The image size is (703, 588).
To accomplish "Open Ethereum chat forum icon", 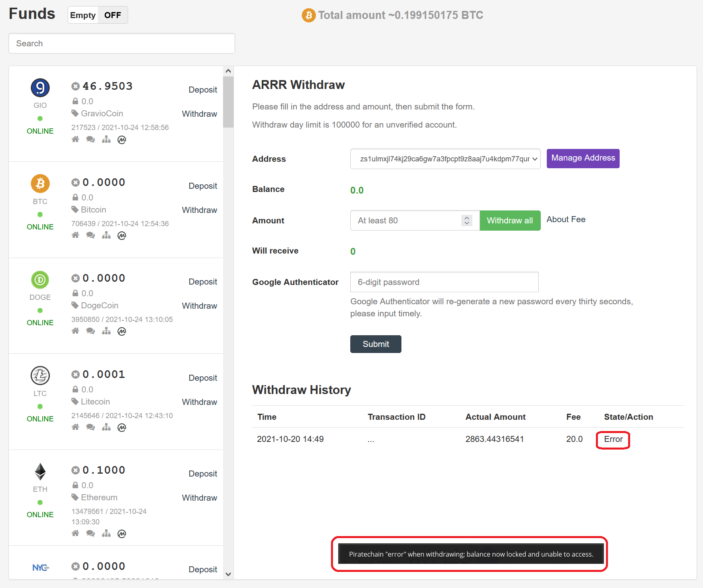I will pyautogui.click(x=91, y=533).
